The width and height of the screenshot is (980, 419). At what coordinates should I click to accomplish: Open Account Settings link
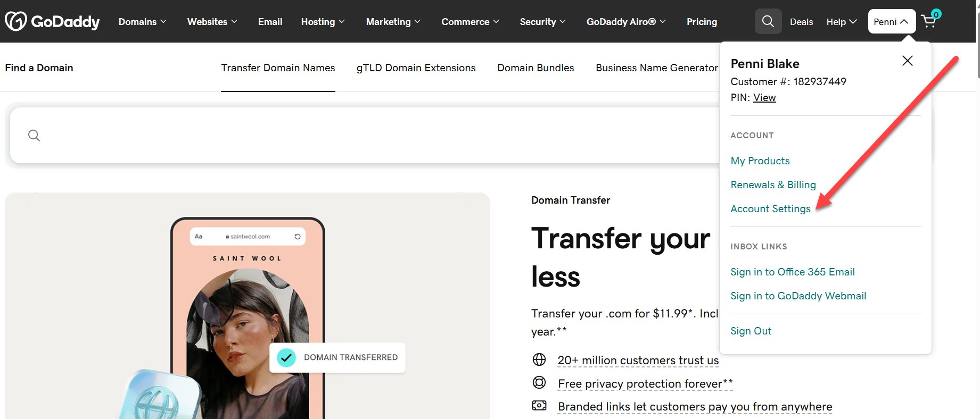tap(770, 208)
